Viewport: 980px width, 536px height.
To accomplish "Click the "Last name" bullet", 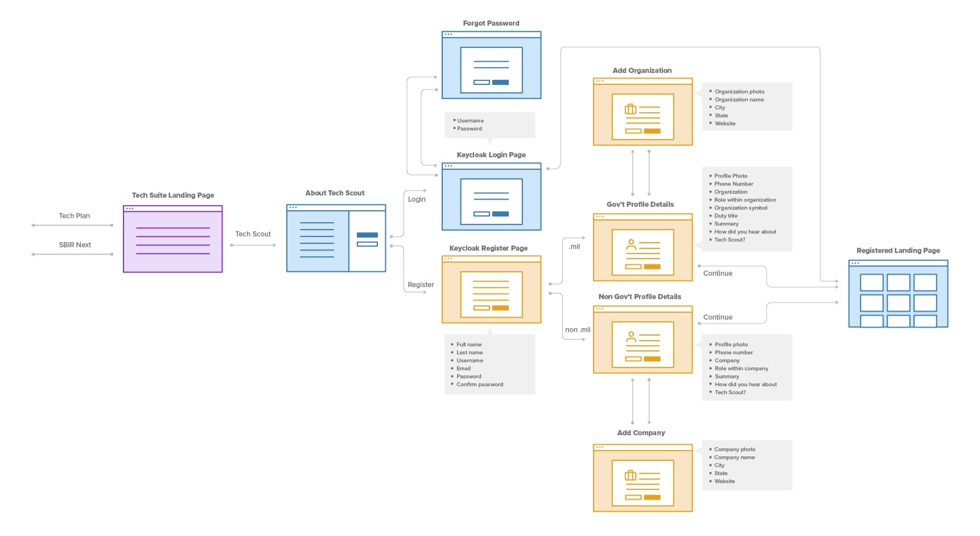I will (x=470, y=353).
